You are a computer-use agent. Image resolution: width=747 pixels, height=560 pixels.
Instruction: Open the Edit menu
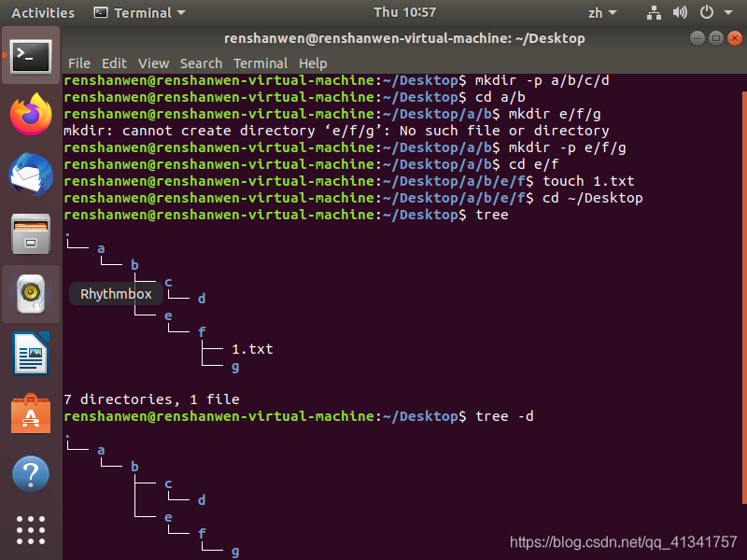114,63
